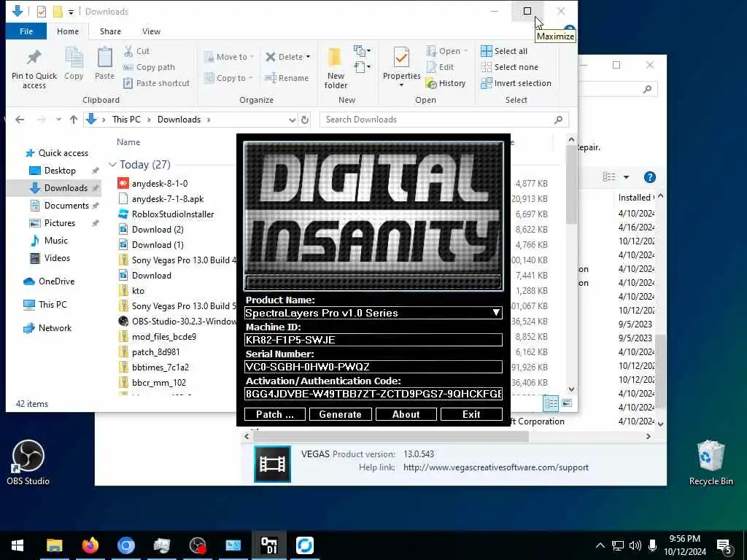Switch to the Share ribbon tab
Viewport: 747px width, 560px height.
tap(110, 31)
